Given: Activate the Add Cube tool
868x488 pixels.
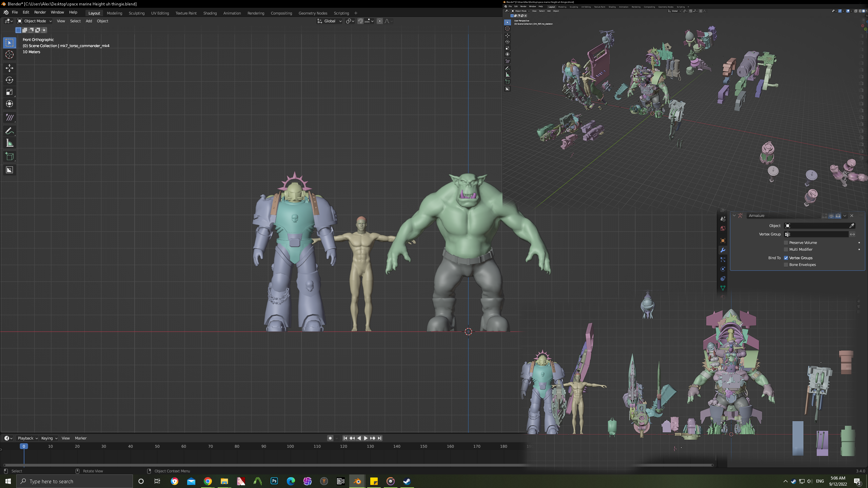Looking at the screenshot, I should point(9,156).
